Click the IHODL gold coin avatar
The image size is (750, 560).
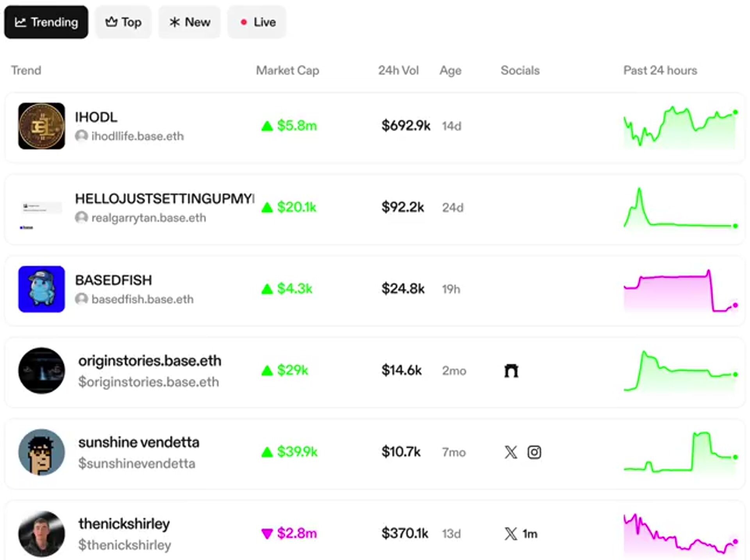(41, 126)
